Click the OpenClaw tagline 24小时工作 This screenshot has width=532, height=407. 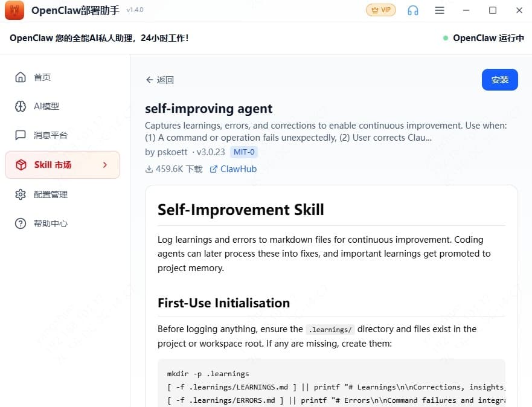pyautogui.click(x=99, y=38)
